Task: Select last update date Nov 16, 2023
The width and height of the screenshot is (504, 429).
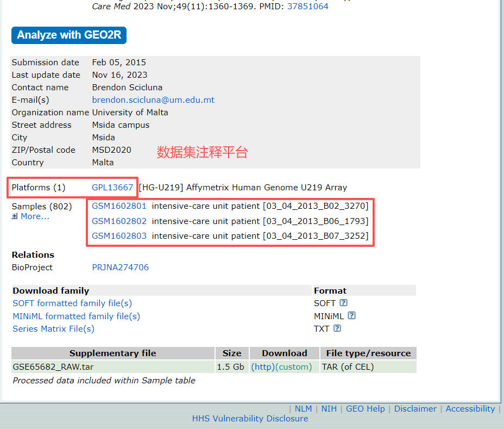Action: (119, 75)
